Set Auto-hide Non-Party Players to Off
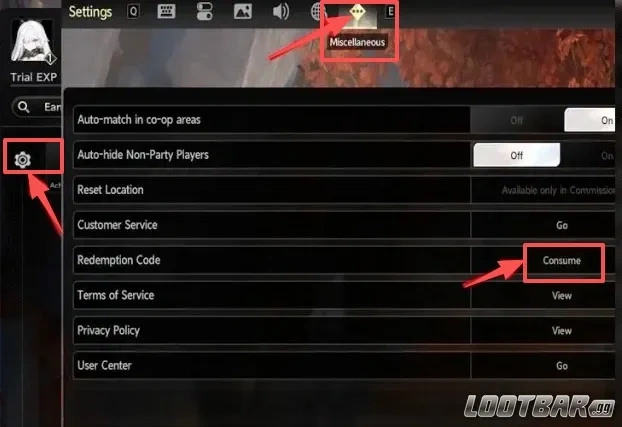Image resolution: width=622 pixels, height=427 pixels. 516,155
